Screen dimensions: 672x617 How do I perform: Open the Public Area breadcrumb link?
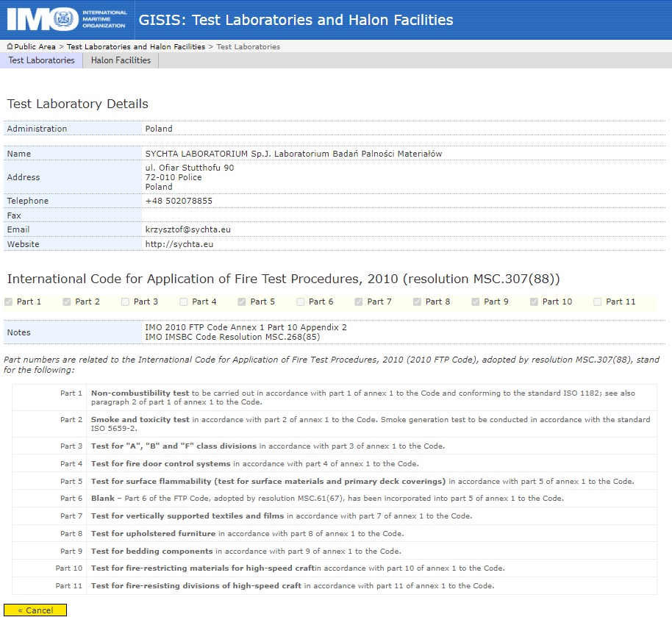click(x=35, y=47)
